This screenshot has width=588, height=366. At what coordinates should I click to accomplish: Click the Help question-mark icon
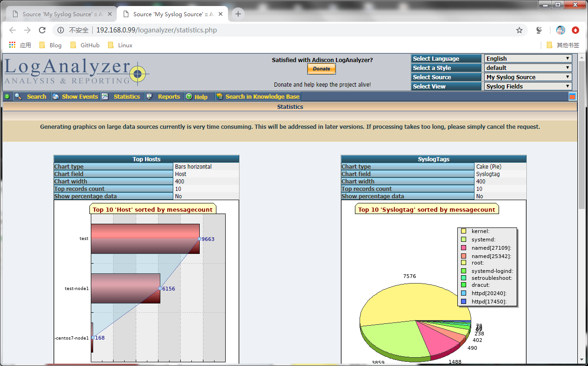[189, 96]
